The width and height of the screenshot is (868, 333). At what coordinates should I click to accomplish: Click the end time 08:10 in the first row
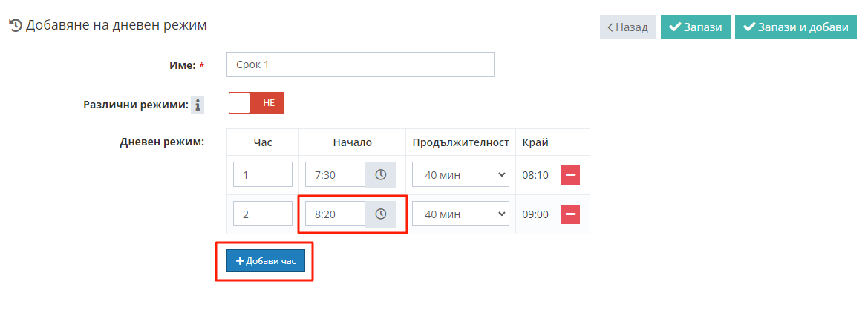pos(535,176)
